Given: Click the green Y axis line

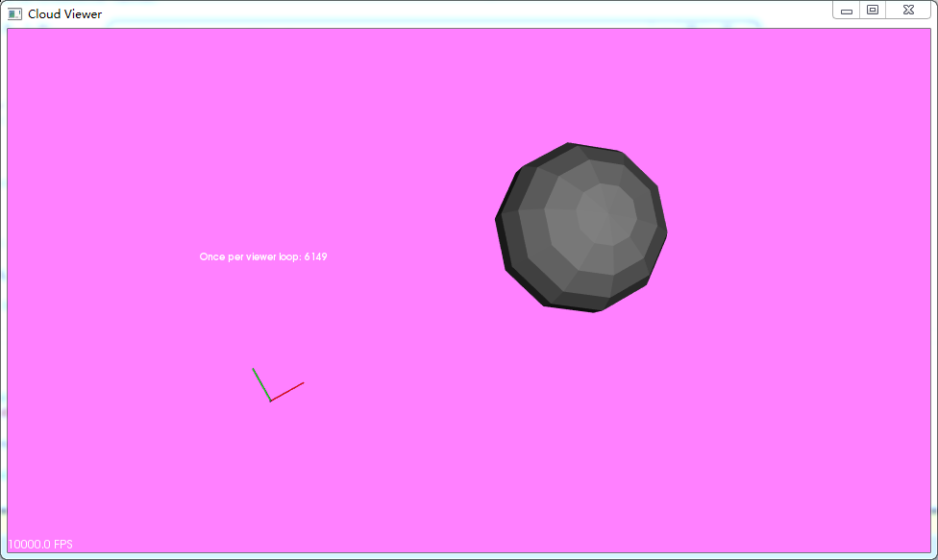Looking at the screenshot, I should 261,384.
